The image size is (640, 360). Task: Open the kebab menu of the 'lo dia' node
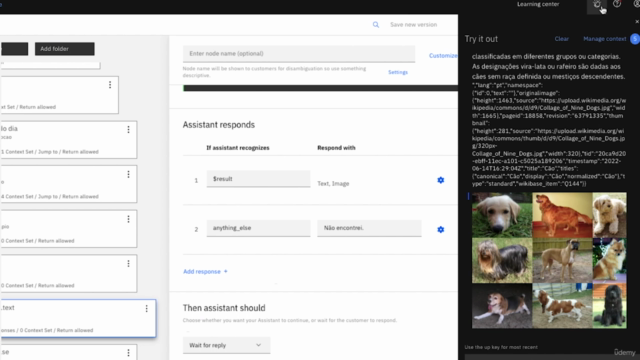[x=128, y=129]
